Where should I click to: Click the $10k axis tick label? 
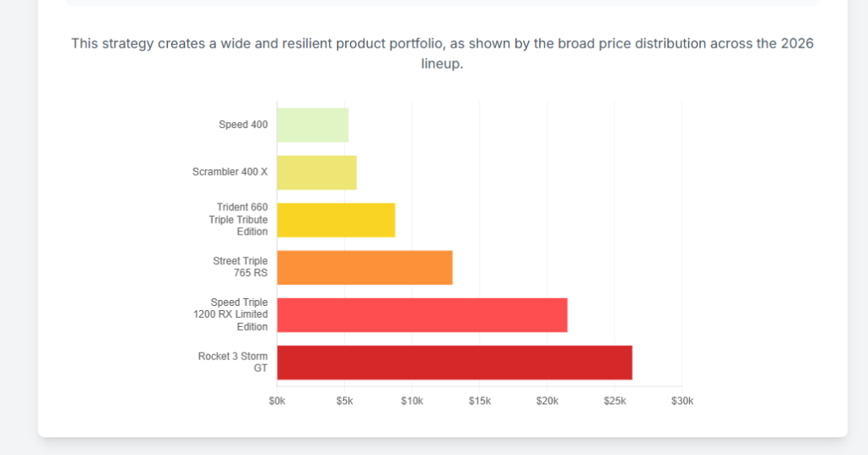click(412, 401)
